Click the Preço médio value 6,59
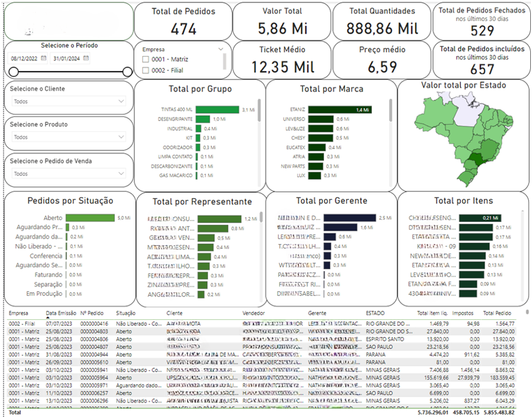 pyautogui.click(x=382, y=67)
